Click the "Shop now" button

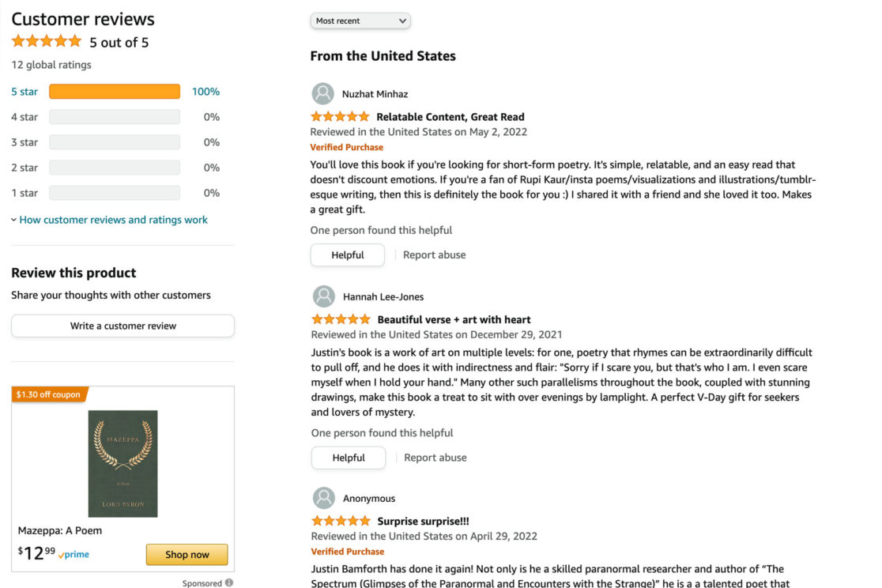click(187, 555)
